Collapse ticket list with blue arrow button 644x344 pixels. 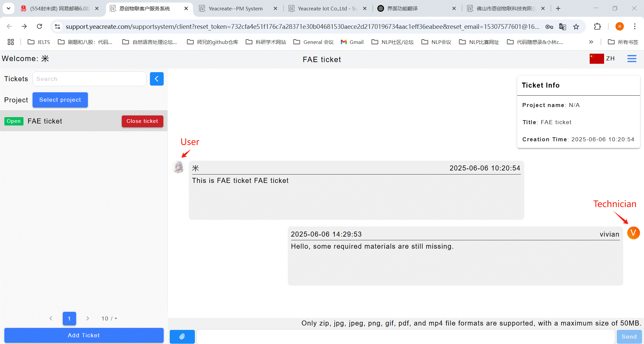(x=157, y=79)
